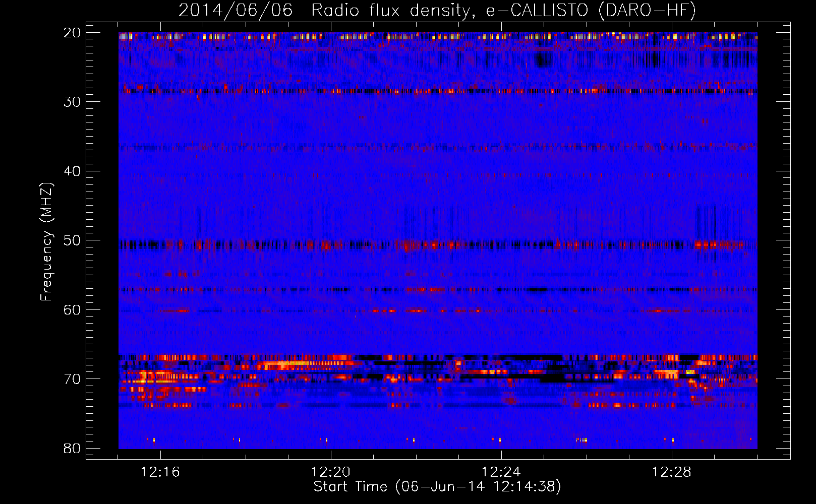
Task: Click the "Start Time (06-Jun-14 12:14:38)" label
Action: [x=437, y=487]
